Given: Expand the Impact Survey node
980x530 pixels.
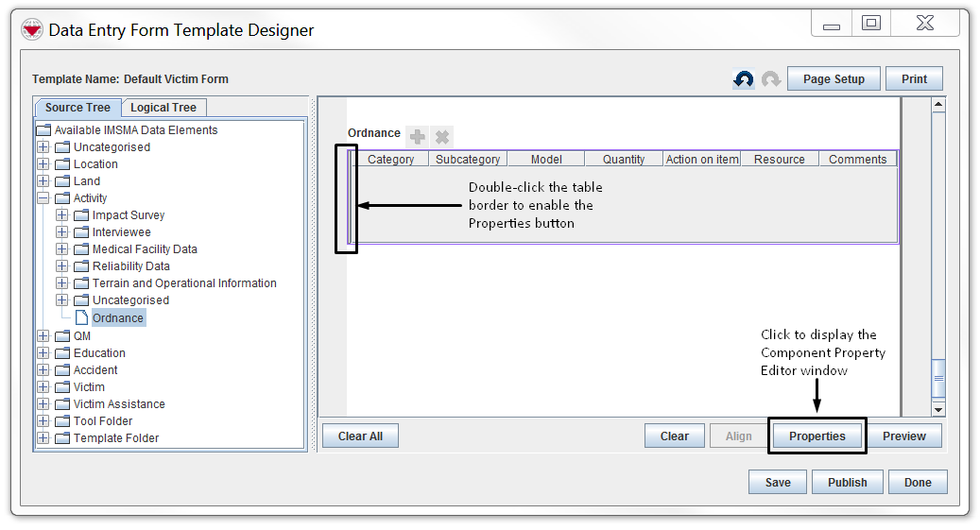Looking at the screenshot, I should click(x=61, y=215).
